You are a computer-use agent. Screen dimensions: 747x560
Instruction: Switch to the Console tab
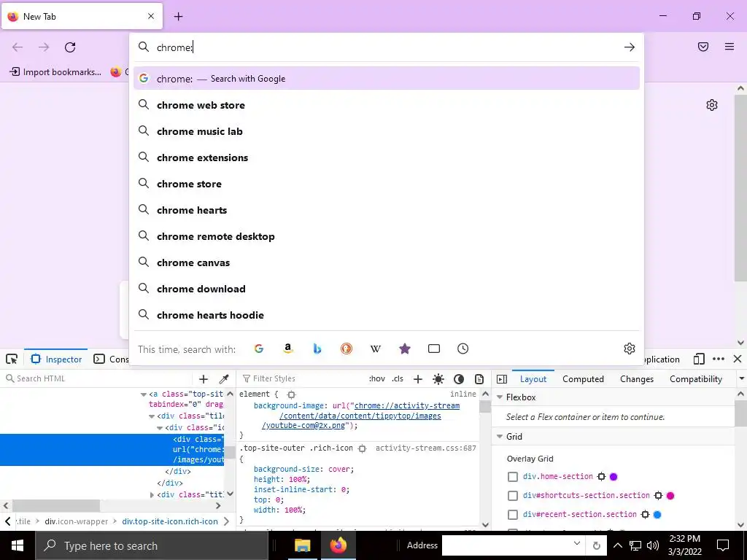click(x=111, y=359)
